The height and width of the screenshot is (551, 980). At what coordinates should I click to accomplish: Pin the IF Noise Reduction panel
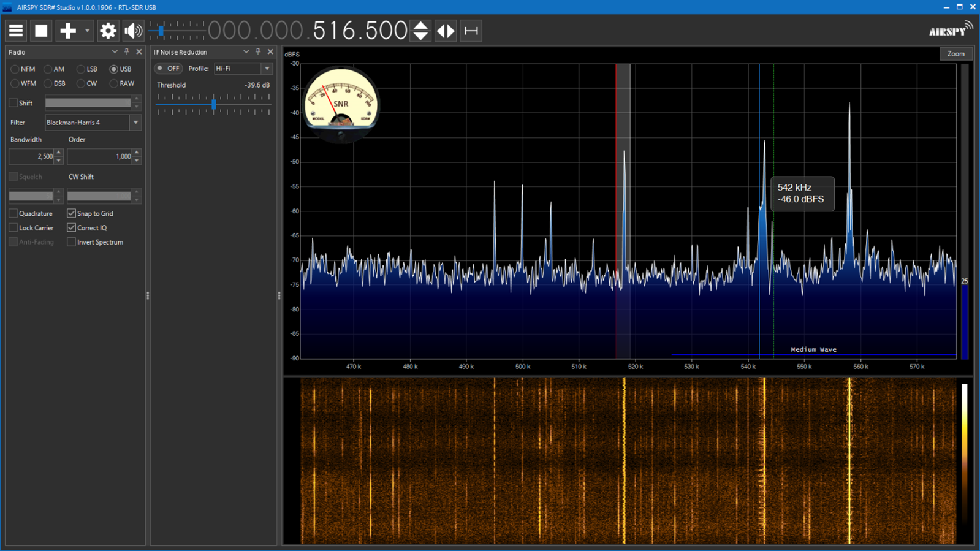coord(258,52)
